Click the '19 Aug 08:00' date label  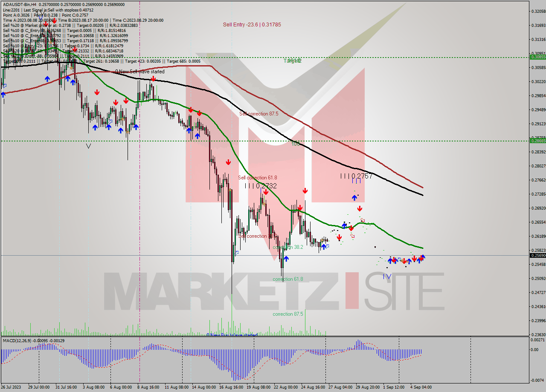pyautogui.click(x=258, y=387)
